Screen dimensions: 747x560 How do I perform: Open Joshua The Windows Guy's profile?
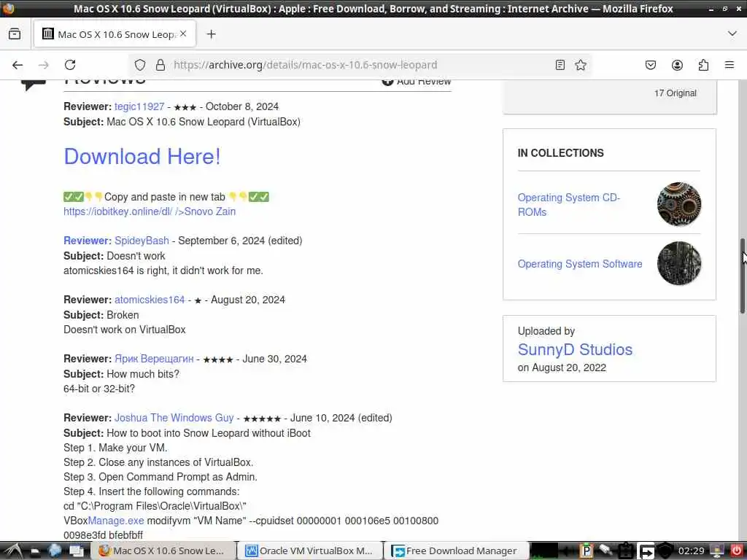(174, 418)
